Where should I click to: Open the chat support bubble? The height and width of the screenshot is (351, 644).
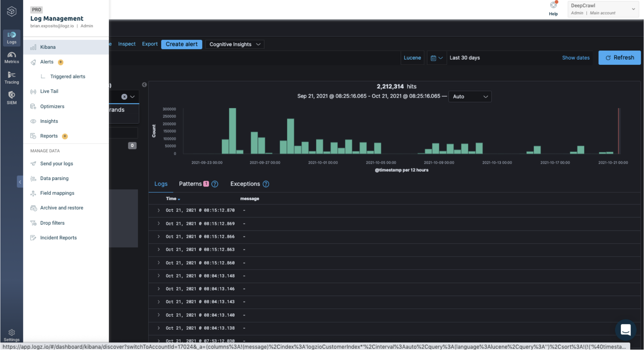point(626,330)
